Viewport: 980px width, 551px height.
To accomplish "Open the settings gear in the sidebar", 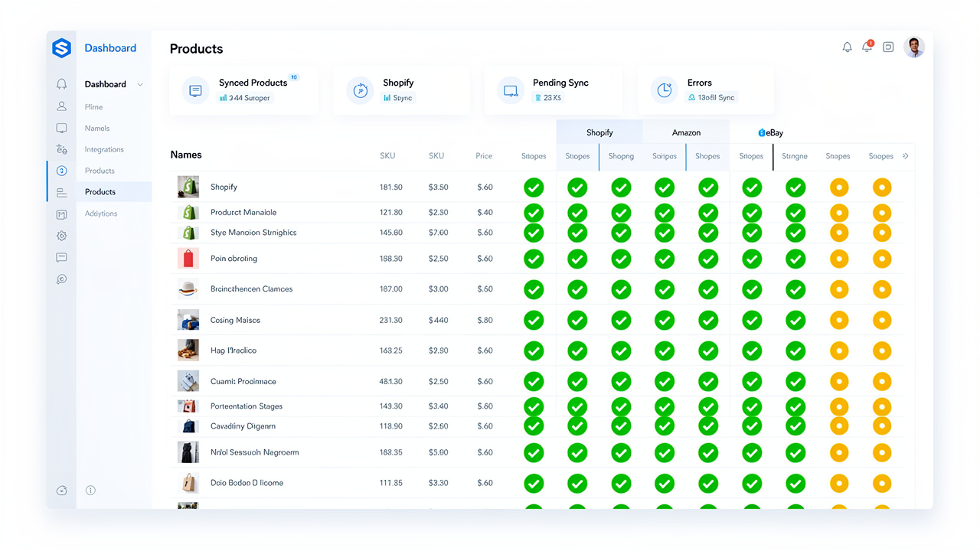I will pyautogui.click(x=61, y=236).
